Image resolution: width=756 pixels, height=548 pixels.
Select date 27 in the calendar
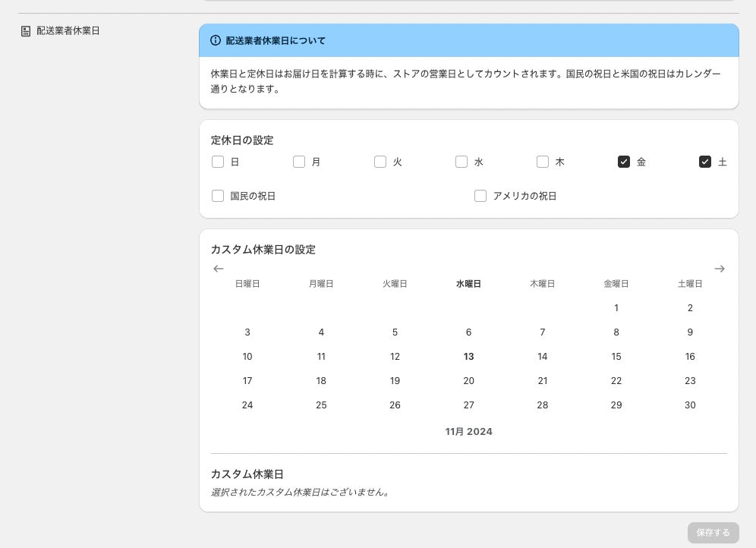click(x=468, y=405)
